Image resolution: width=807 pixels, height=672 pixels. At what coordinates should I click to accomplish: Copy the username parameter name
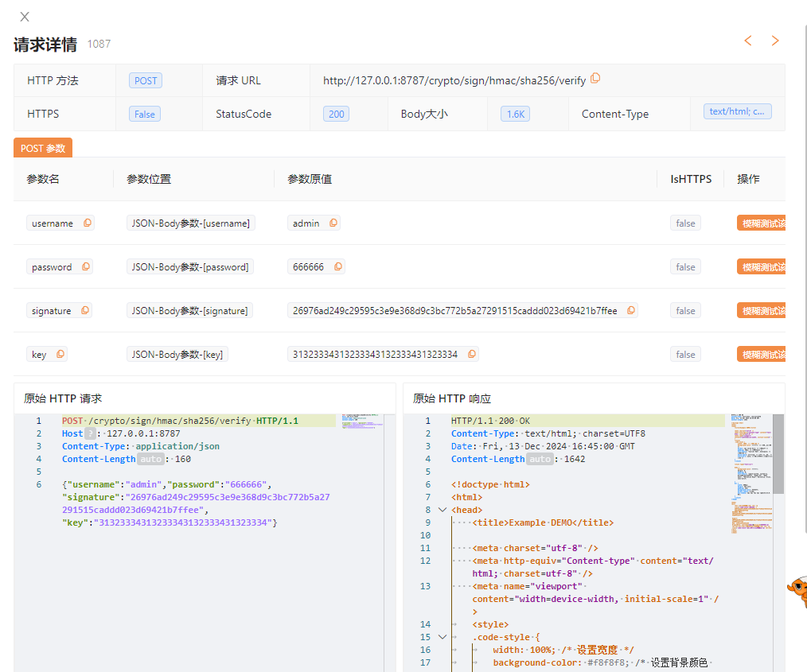tap(87, 223)
